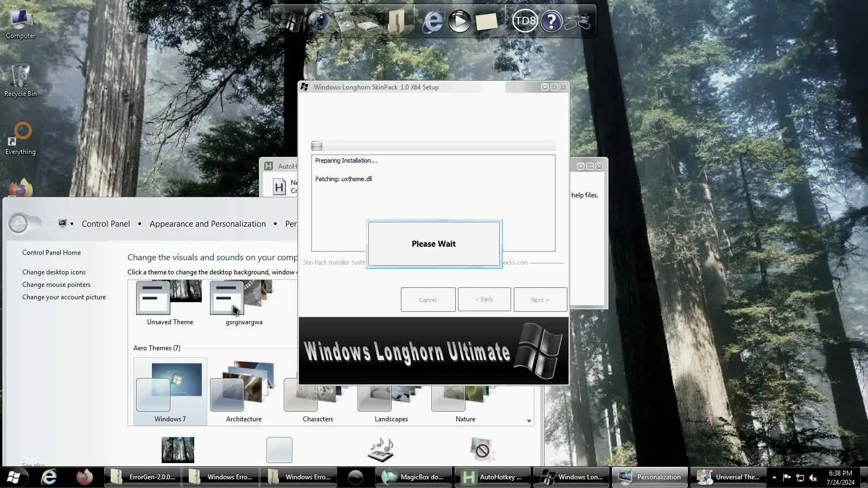This screenshot has height=488, width=868.
Task: Switch to the AutoHotkey taskbar window
Action: [x=492, y=477]
